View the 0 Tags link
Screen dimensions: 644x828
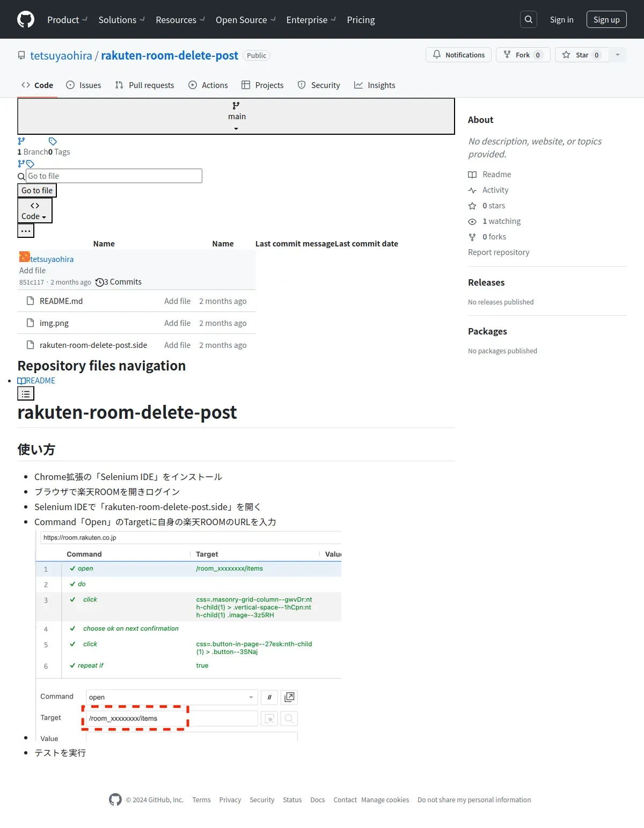pos(59,152)
